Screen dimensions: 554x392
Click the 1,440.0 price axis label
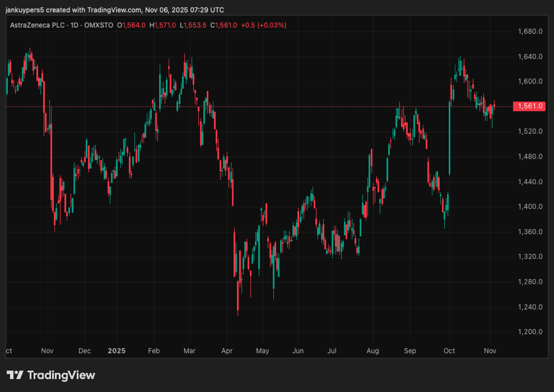click(x=530, y=182)
